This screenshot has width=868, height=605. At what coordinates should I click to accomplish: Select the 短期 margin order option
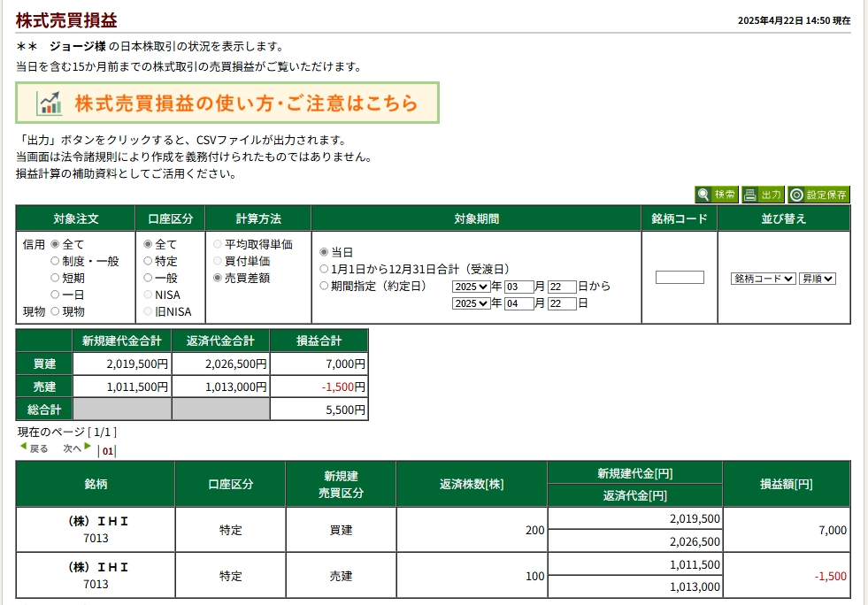click(56, 278)
